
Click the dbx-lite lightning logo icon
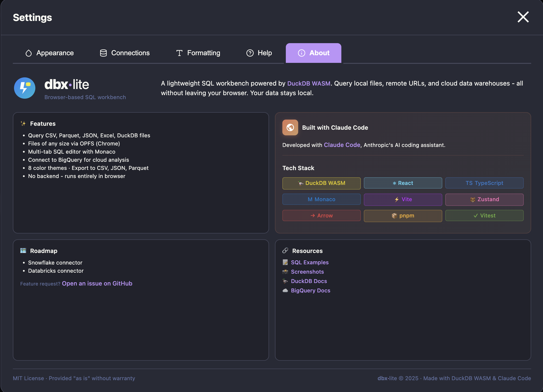click(25, 88)
